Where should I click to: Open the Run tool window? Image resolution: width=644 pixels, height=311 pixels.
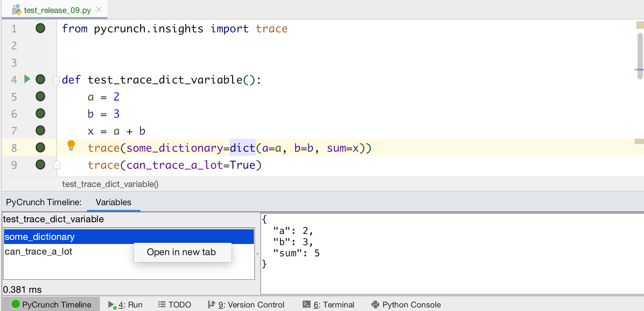point(126,305)
